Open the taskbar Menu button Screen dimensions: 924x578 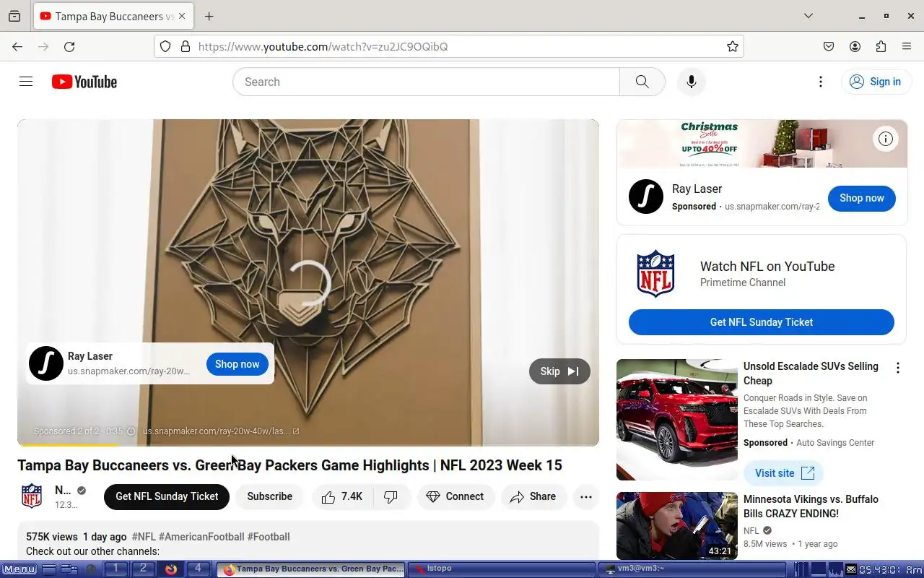(x=19, y=569)
